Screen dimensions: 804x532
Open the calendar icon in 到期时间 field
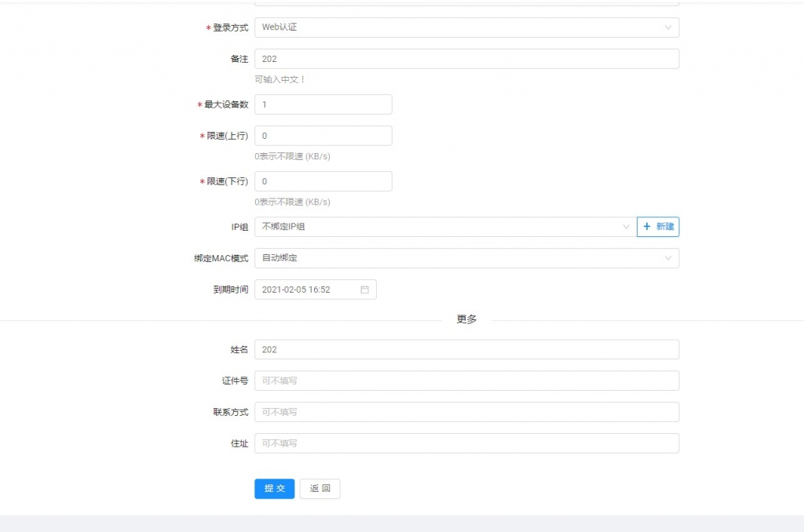click(x=364, y=290)
